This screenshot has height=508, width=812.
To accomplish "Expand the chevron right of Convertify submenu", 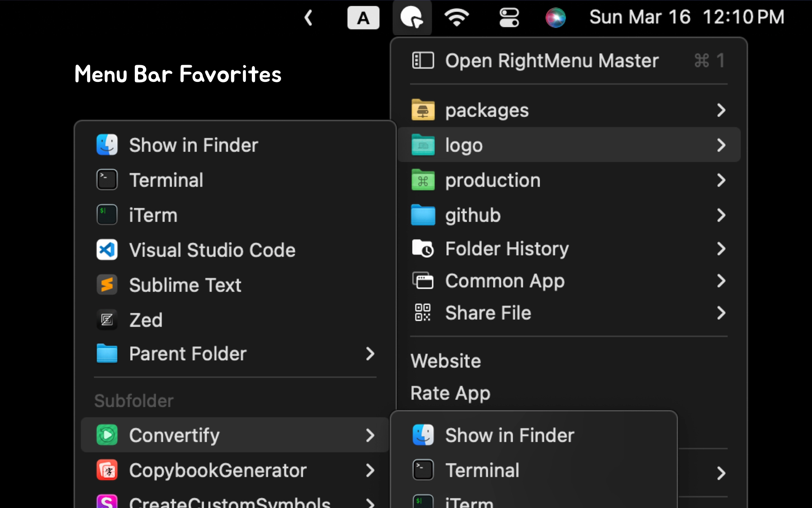I will tap(721, 473).
